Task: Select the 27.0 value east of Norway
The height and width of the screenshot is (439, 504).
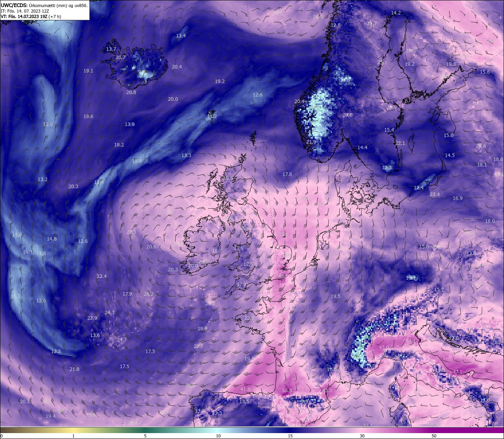Action: pos(348,115)
